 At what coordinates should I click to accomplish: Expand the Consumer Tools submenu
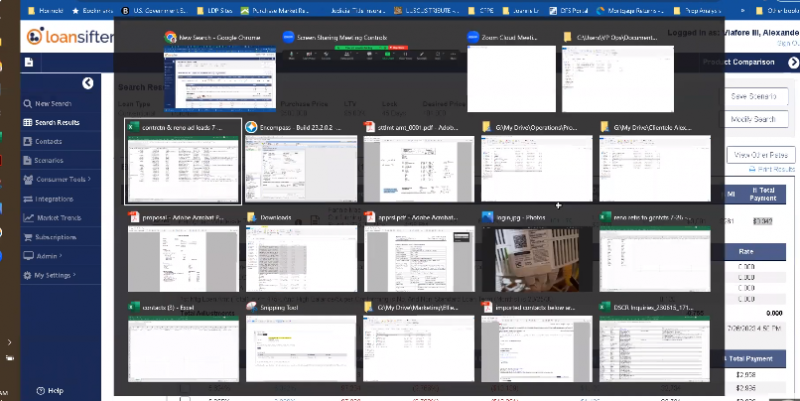click(x=60, y=179)
